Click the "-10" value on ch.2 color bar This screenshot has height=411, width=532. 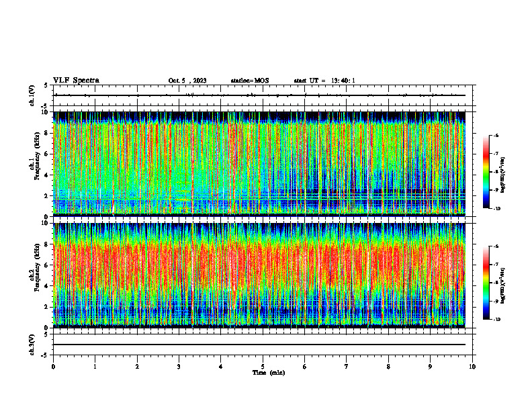(496, 319)
